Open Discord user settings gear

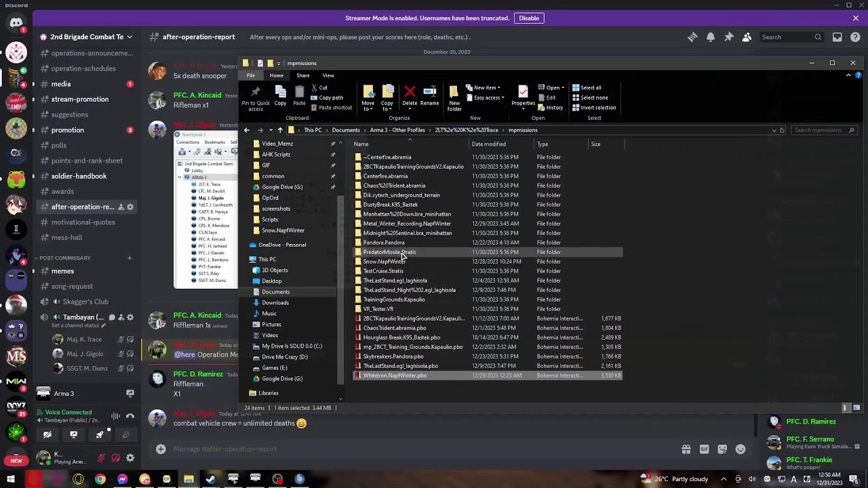tap(130, 458)
